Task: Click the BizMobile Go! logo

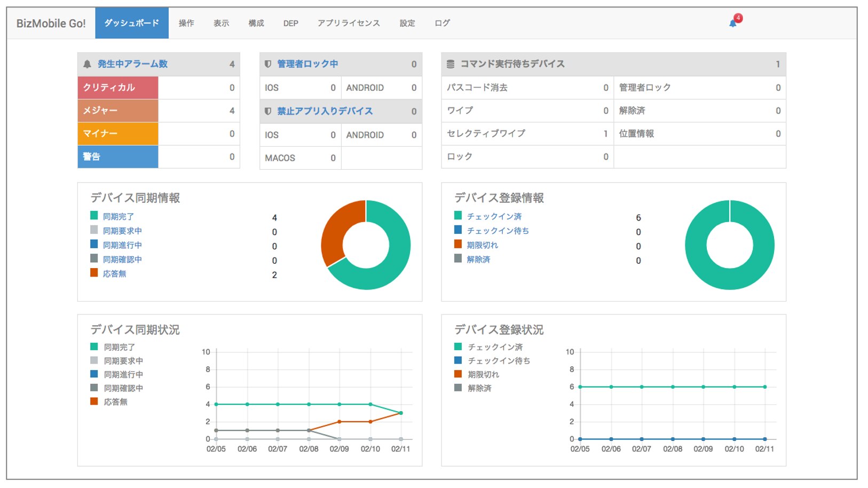Action: point(51,23)
